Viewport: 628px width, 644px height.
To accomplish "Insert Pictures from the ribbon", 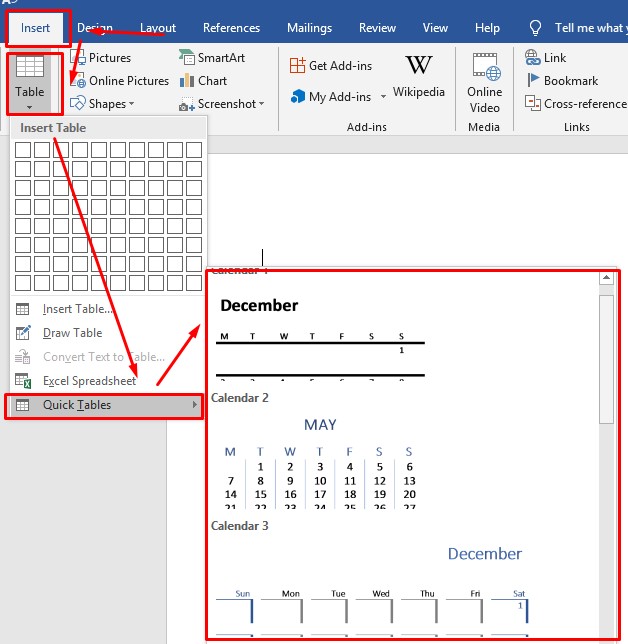I will click(x=101, y=58).
